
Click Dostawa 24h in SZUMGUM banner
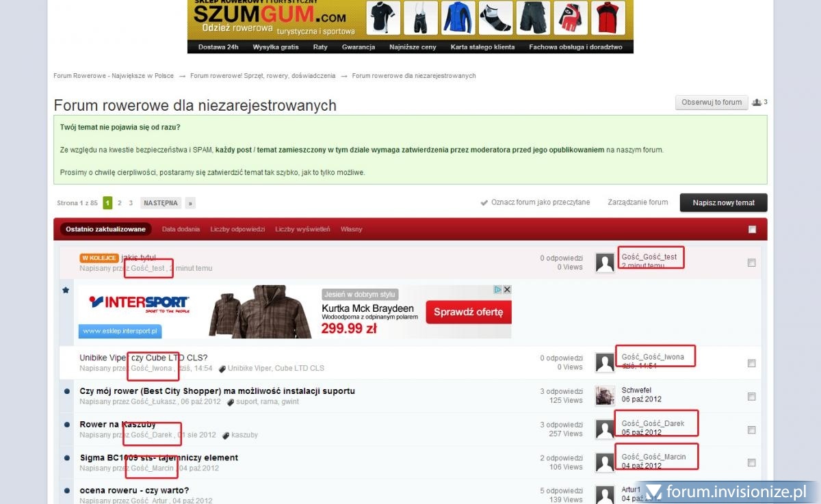[x=218, y=47]
